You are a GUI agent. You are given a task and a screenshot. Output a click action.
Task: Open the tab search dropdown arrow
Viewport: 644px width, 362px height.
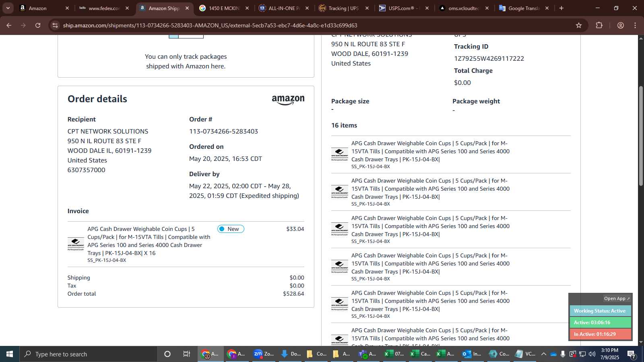[8, 8]
